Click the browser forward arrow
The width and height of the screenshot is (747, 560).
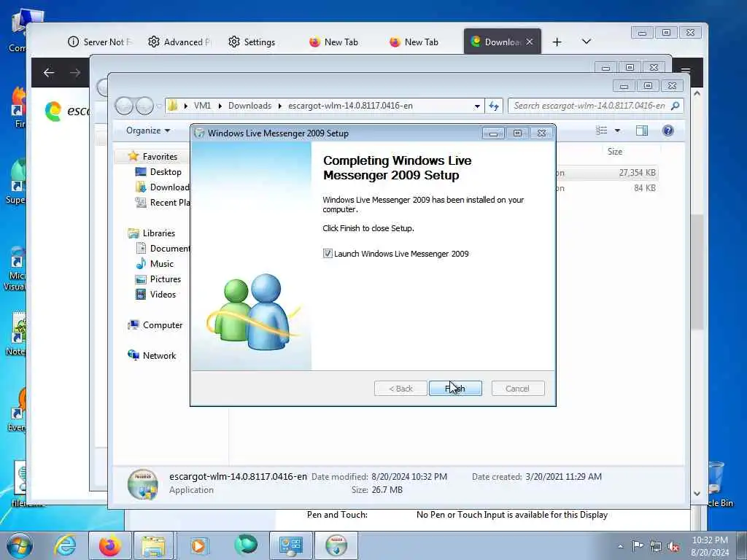[x=75, y=72]
